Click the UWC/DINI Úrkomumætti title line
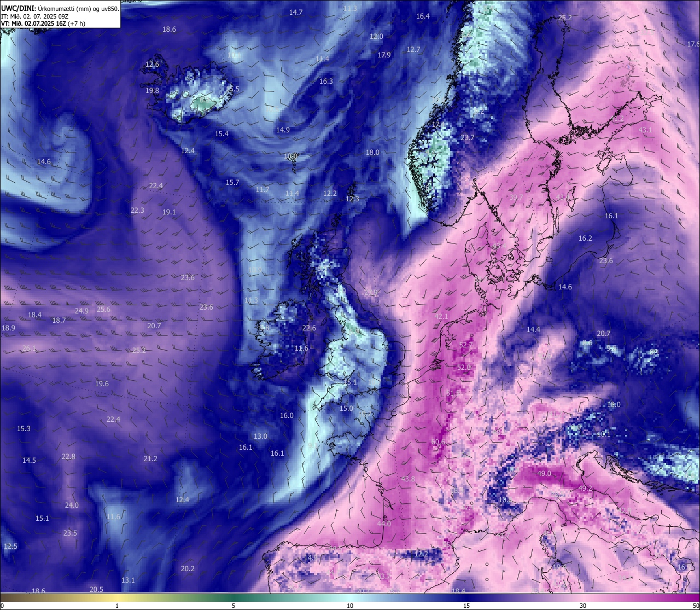Viewport: 700px width, 610px height. point(60,9)
